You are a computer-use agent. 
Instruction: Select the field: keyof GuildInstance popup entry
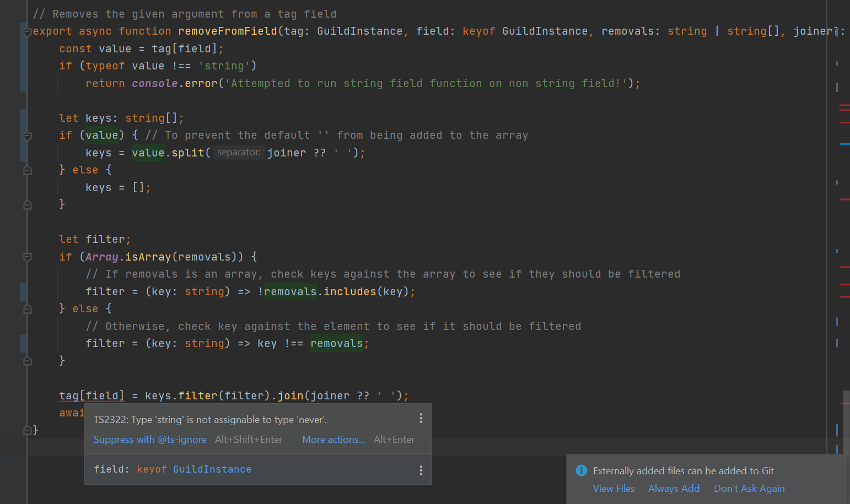coord(172,469)
